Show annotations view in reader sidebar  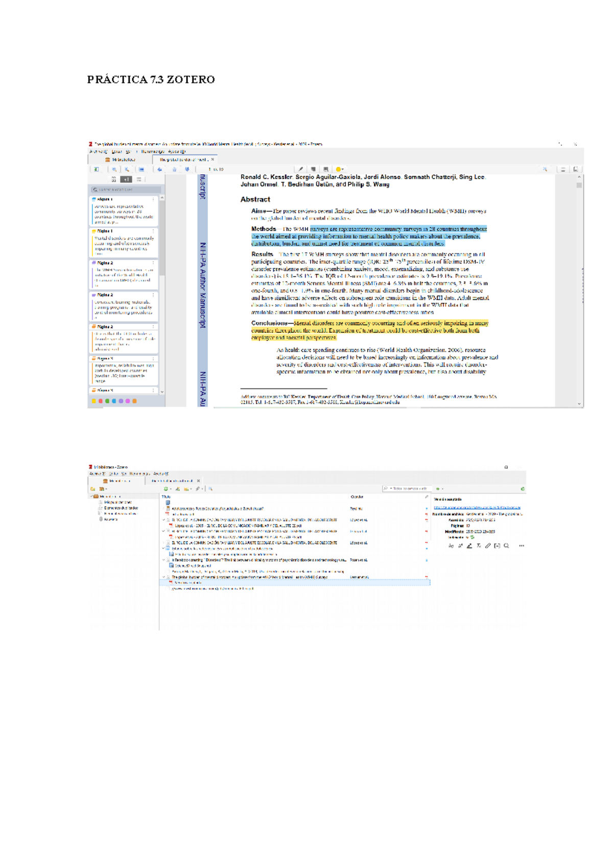pos(126,179)
